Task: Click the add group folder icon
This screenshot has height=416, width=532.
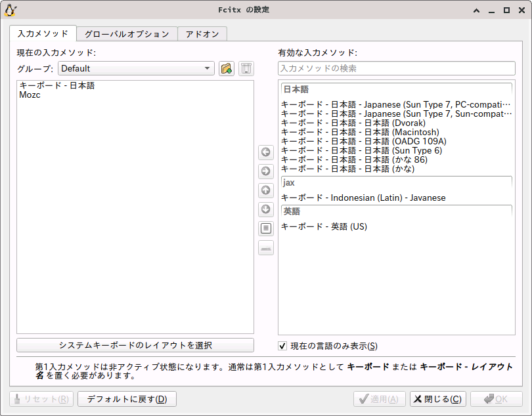Action: [x=227, y=68]
